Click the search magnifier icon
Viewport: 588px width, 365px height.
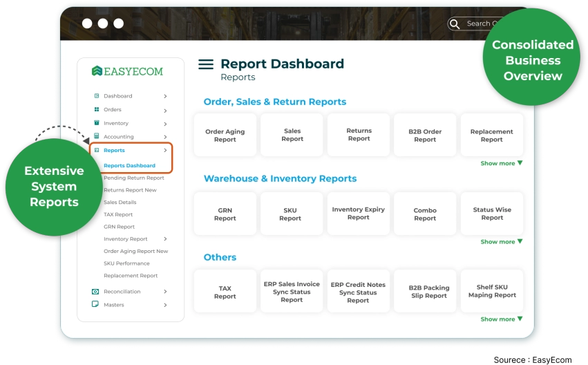pos(454,24)
